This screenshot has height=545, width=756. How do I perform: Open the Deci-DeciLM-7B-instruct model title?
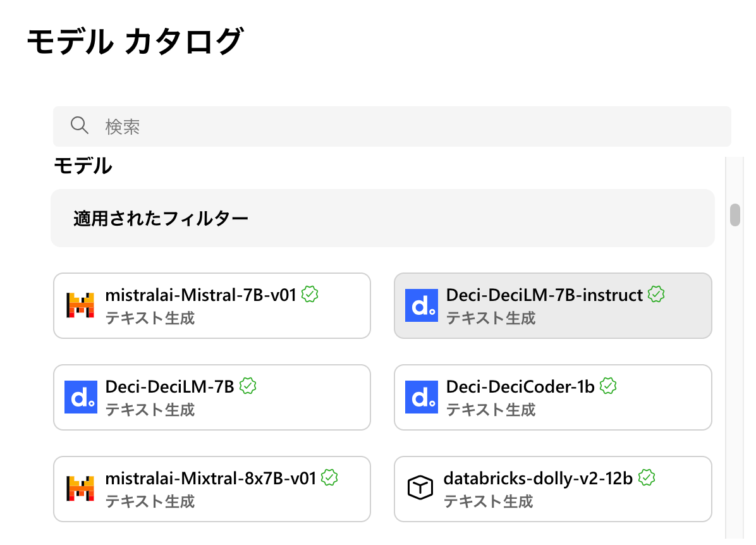(544, 295)
